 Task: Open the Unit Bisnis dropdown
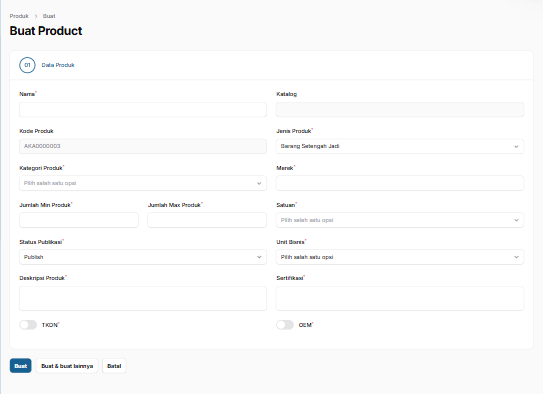coord(400,257)
